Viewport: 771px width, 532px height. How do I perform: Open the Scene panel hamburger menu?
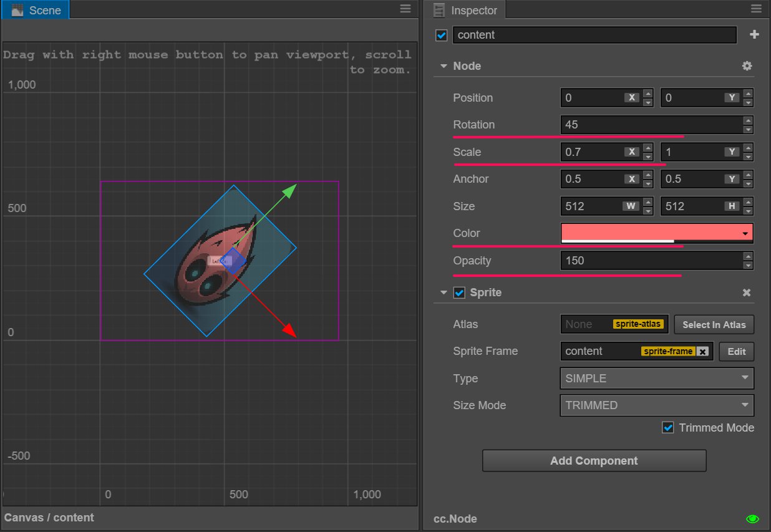pyautogui.click(x=405, y=9)
